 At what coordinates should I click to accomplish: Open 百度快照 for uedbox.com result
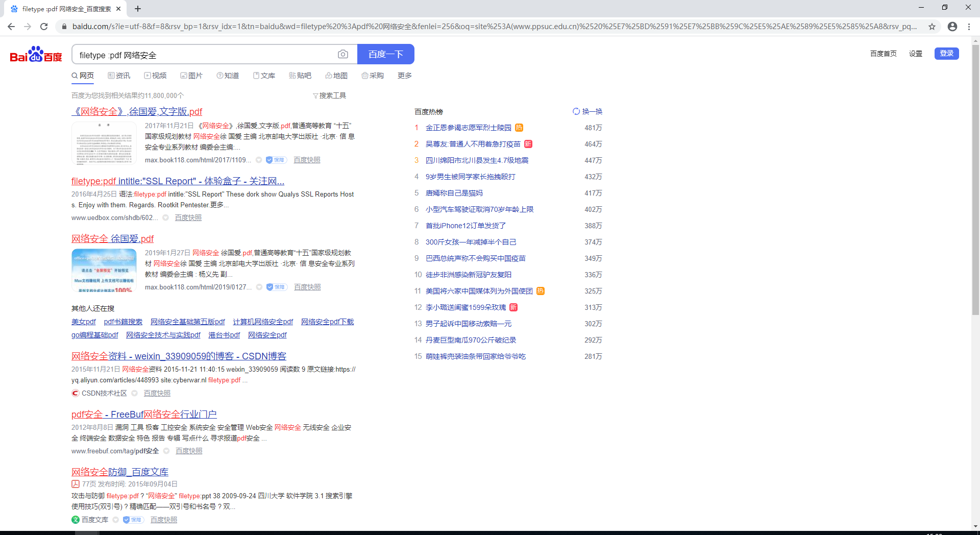coord(188,218)
